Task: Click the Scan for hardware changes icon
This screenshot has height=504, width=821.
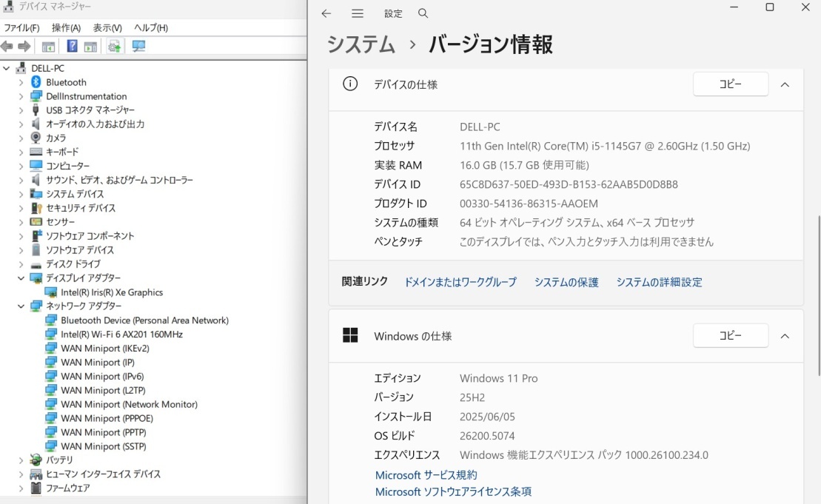Action: 138,47
